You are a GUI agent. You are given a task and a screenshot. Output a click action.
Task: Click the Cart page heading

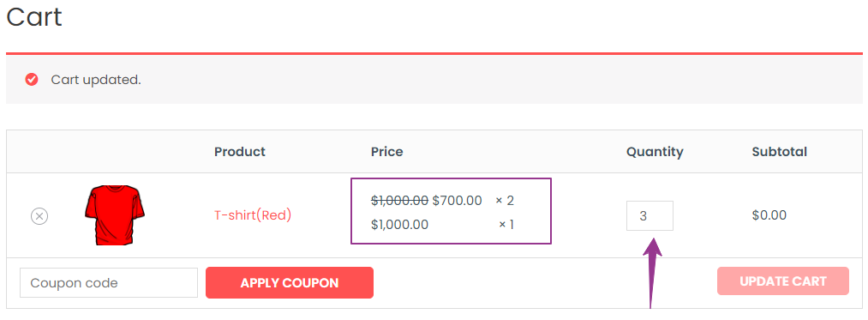34,16
